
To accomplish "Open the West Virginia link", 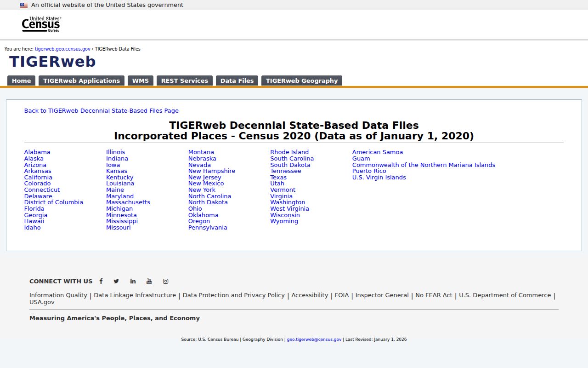I will click(x=290, y=209).
